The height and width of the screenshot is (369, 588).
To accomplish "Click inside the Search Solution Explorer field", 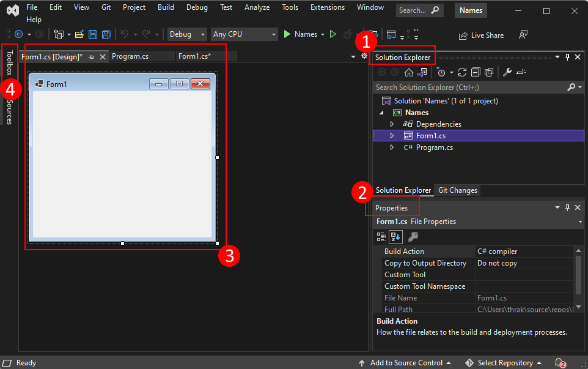I will (471, 88).
